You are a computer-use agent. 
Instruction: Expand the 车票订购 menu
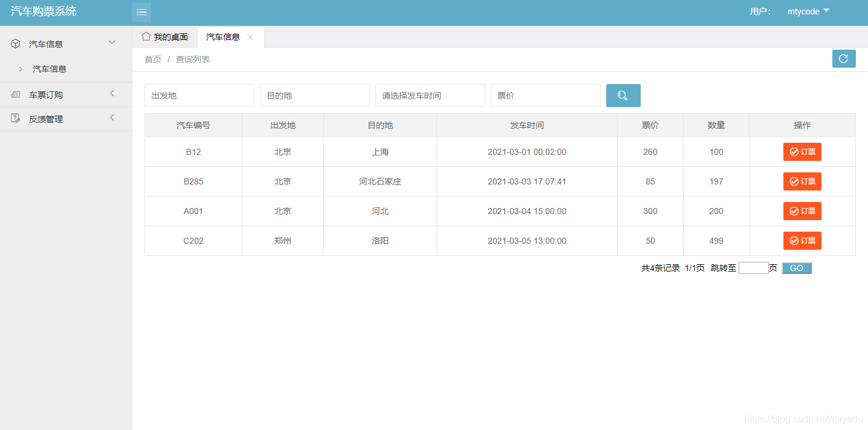112,93
